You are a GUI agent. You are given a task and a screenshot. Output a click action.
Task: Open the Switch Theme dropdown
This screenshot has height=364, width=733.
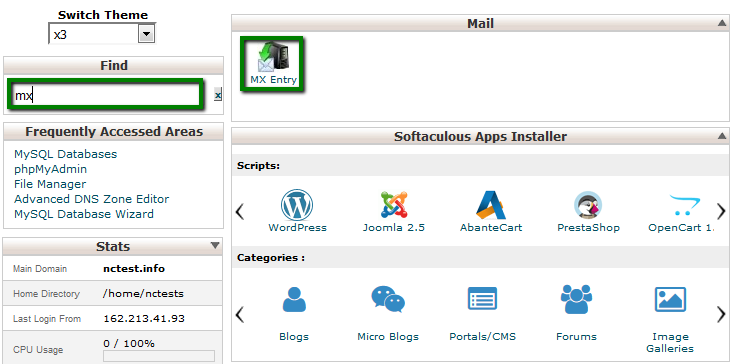point(102,34)
